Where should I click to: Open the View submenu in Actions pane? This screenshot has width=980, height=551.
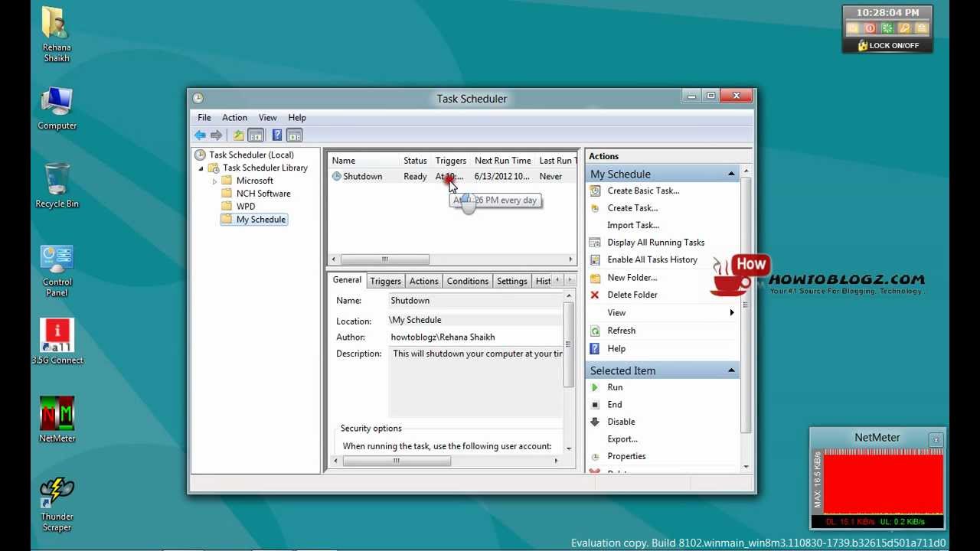pos(662,312)
